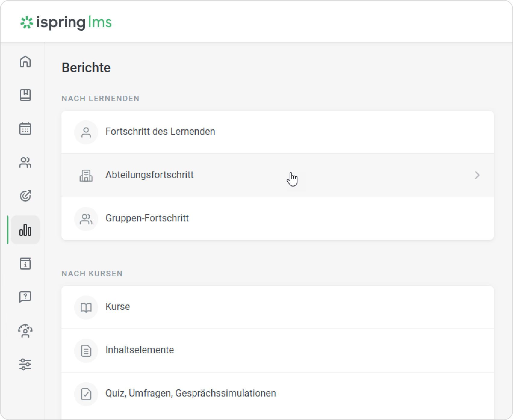The width and height of the screenshot is (513, 420).
Task: Open the Home icon in sidebar
Action: (x=25, y=62)
